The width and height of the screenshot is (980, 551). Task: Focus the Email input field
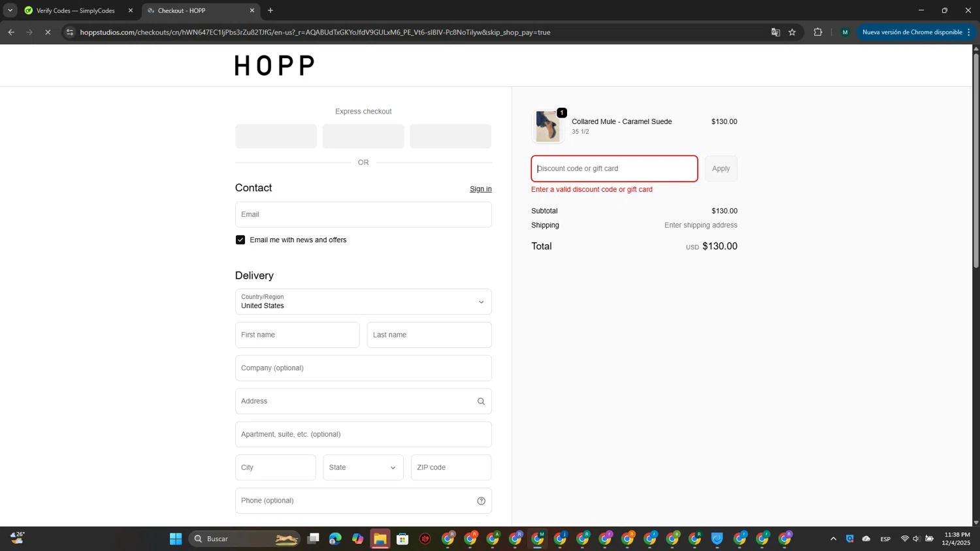(363, 214)
